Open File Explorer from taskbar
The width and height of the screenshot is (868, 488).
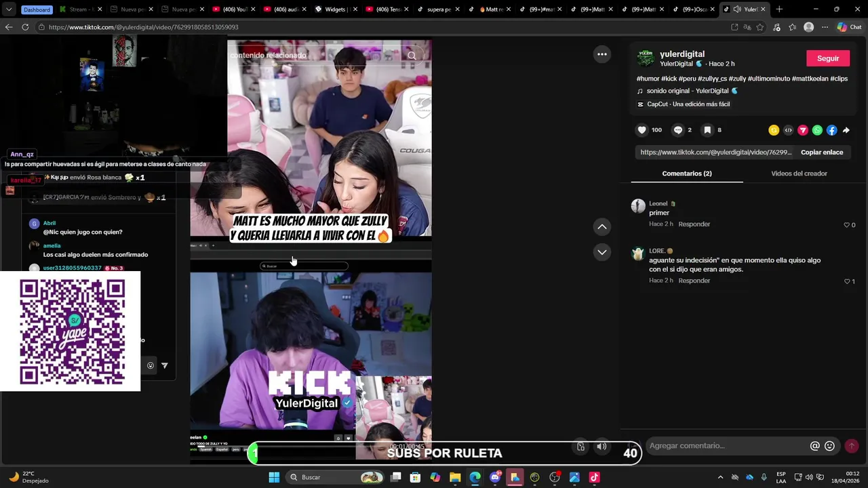455,477
